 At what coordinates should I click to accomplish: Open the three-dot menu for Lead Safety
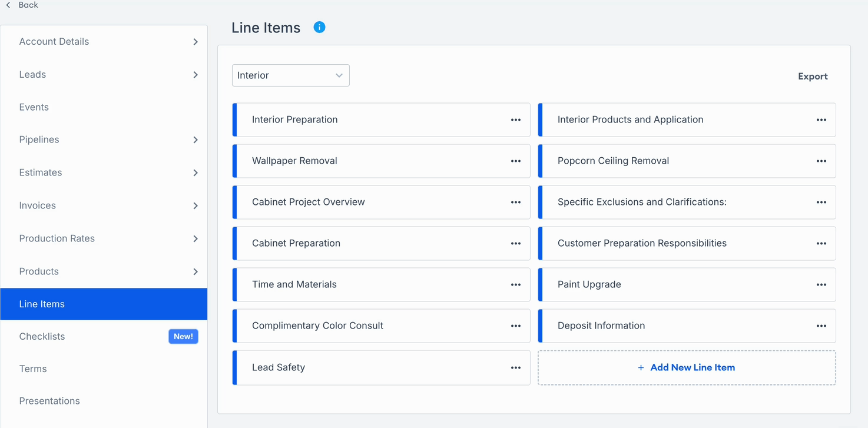coord(516,367)
